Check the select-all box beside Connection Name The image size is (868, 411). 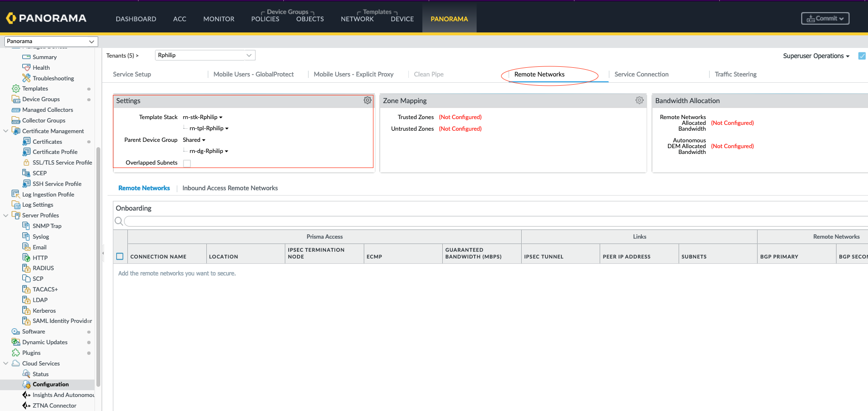click(x=120, y=257)
